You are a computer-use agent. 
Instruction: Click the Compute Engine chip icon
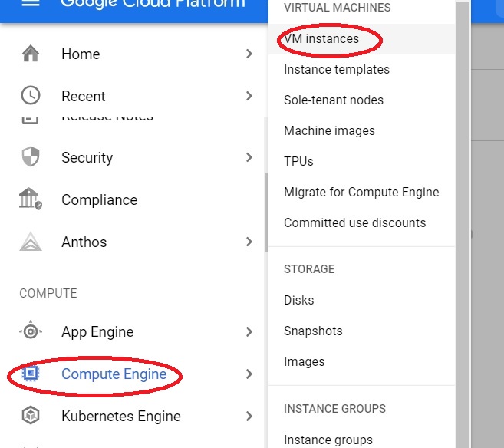coord(31,374)
